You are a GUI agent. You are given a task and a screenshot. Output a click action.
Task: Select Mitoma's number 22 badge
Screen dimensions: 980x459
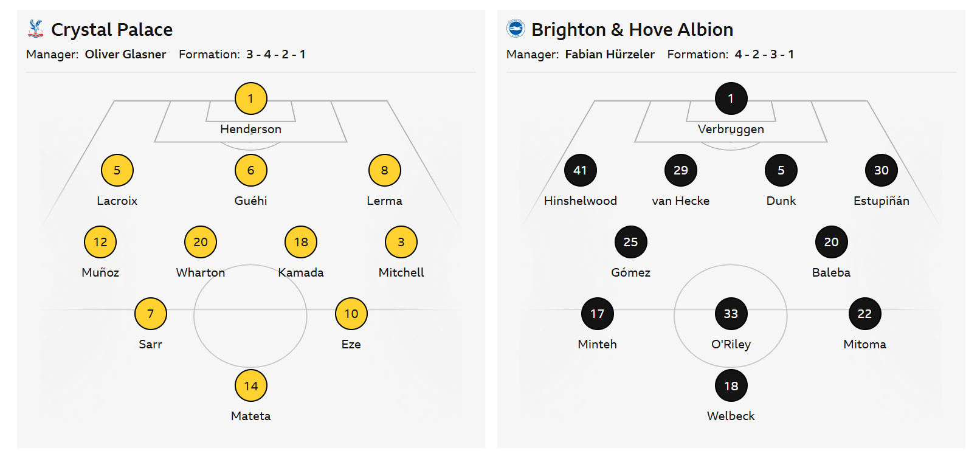point(864,314)
